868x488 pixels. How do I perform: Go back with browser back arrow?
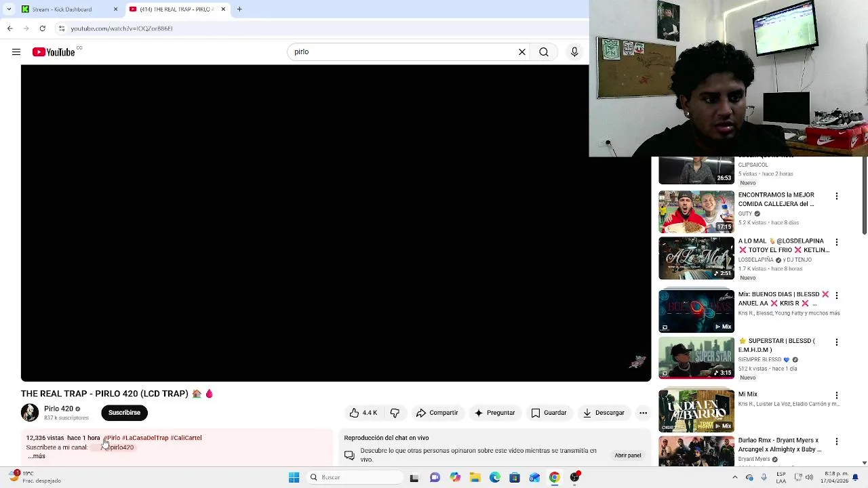(x=9, y=28)
